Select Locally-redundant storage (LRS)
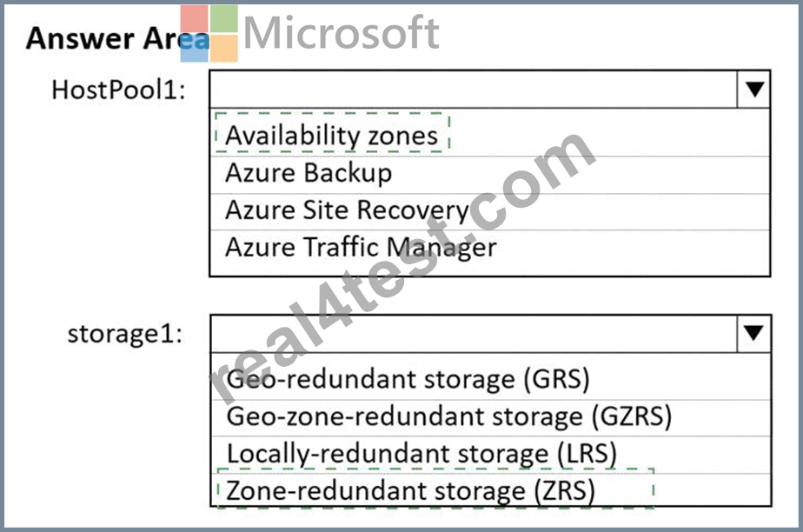Screen dimensions: 803x532 click(491, 454)
